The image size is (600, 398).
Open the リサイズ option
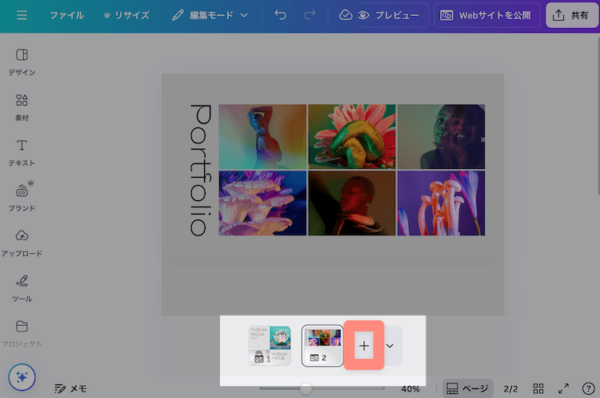click(x=127, y=15)
